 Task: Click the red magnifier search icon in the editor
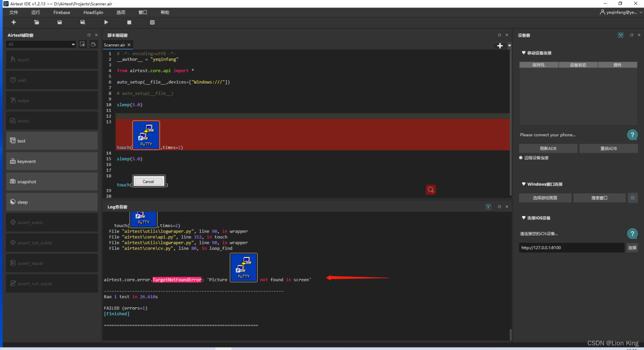pyautogui.click(x=431, y=189)
